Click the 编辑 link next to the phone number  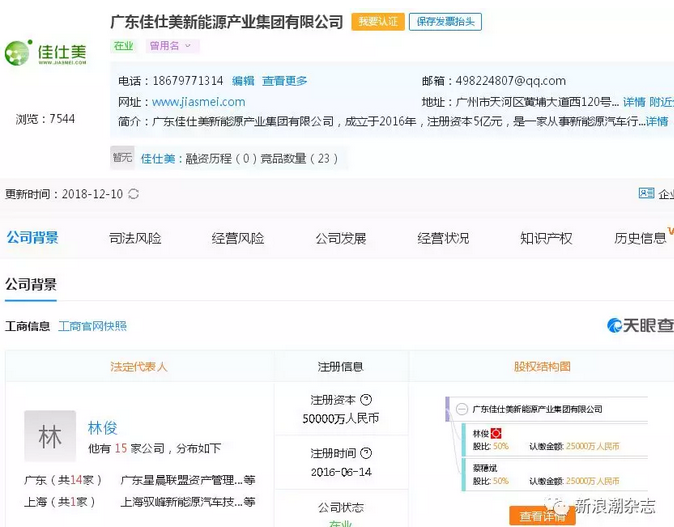(x=243, y=81)
